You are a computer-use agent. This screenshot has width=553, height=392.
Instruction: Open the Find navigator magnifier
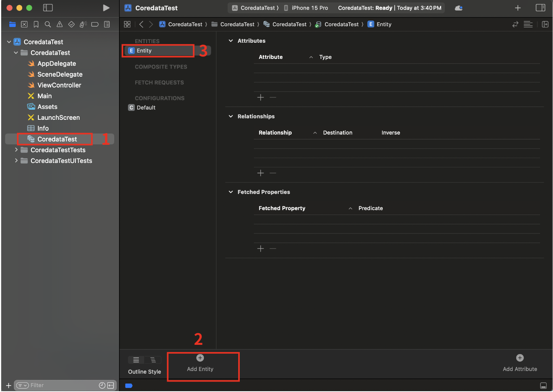tap(48, 25)
